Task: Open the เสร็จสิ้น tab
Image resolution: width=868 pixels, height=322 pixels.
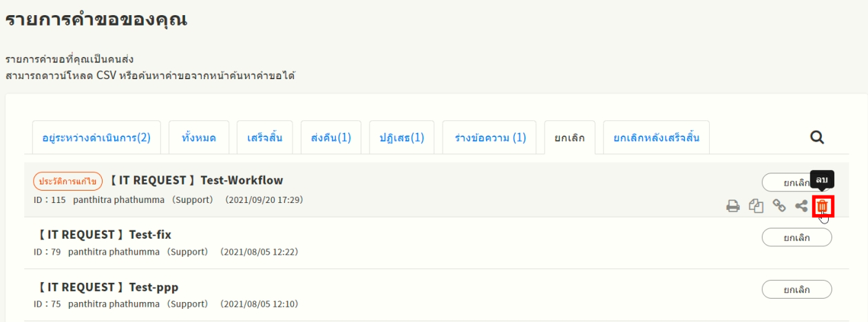Action: (265, 138)
